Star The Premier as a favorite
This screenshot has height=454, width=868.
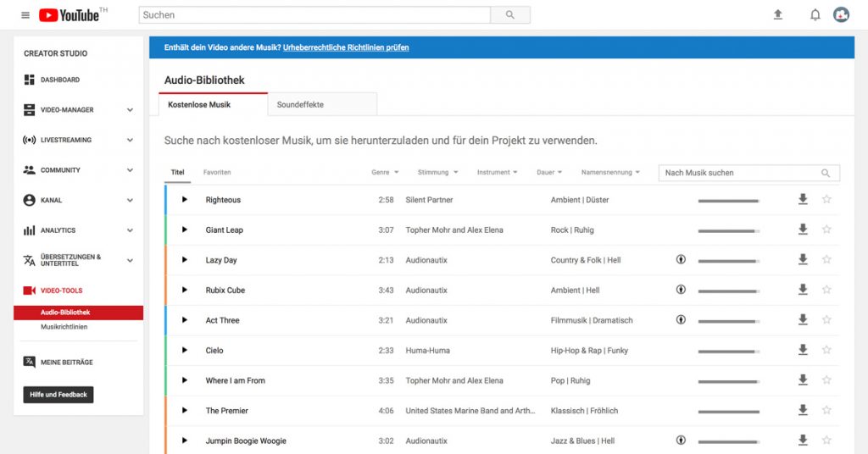pyautogui.click(x=826, y=410)
